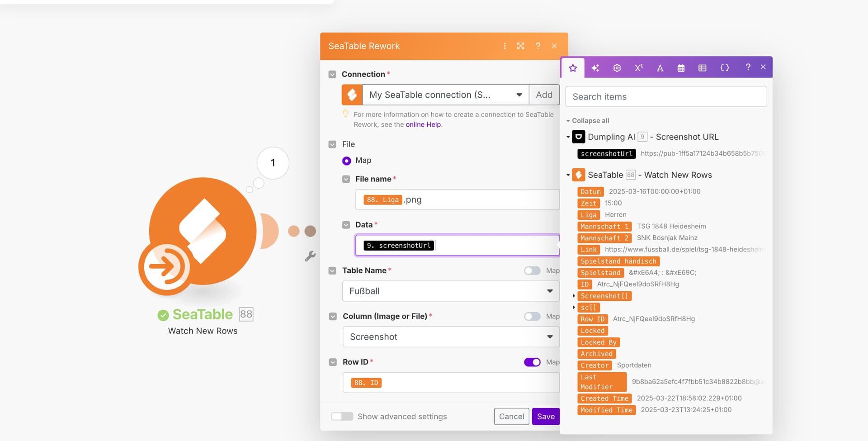Open the array functions tab
The image size is (868, 441).
point(702,68)
